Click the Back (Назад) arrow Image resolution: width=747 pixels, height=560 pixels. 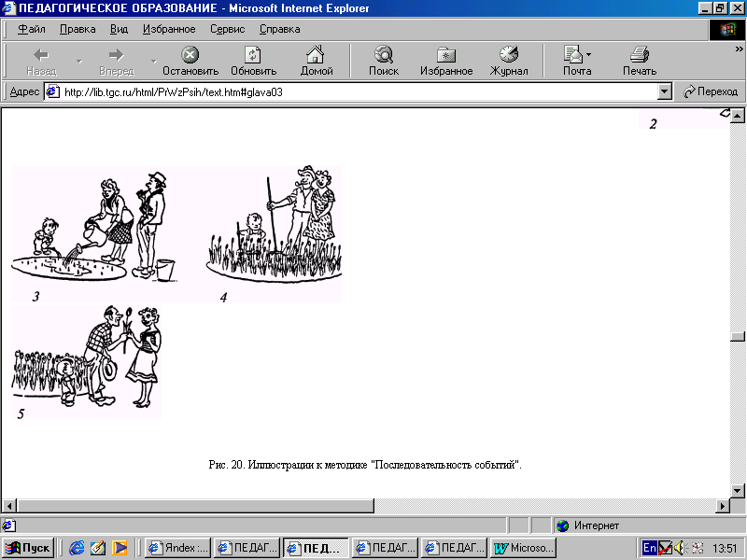tap(41, 55)
